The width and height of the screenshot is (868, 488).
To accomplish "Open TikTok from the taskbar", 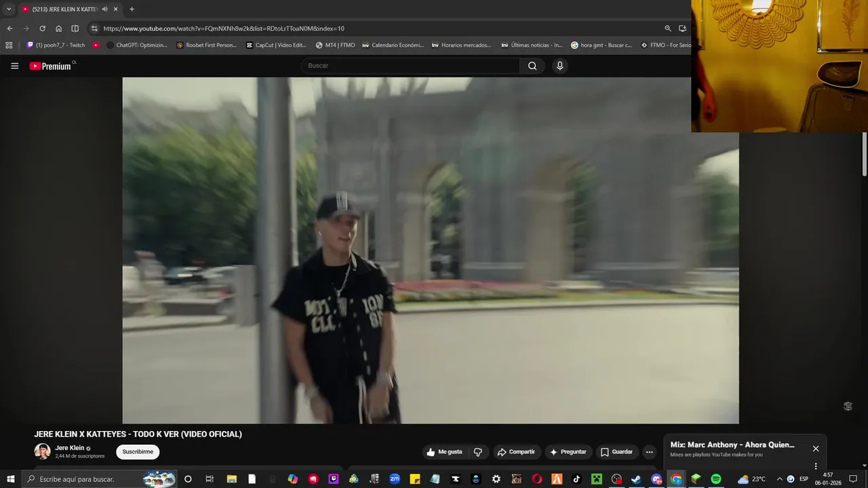I will pos(576,479).
